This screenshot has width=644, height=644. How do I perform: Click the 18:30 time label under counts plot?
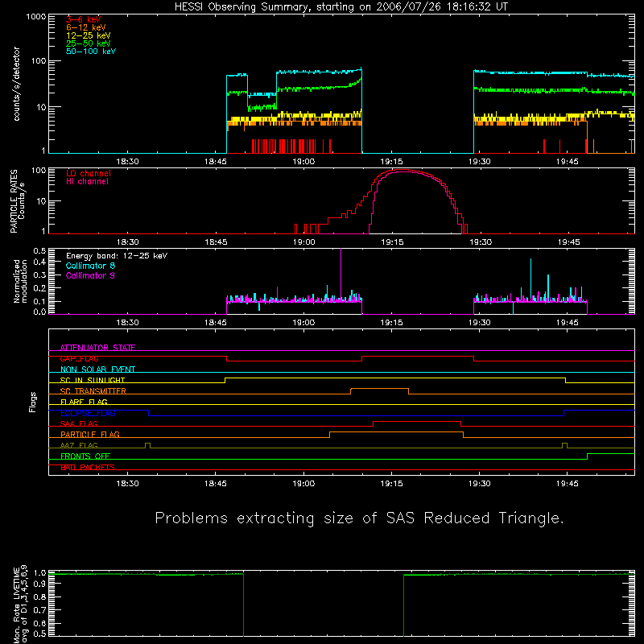[x=127, y=162]
